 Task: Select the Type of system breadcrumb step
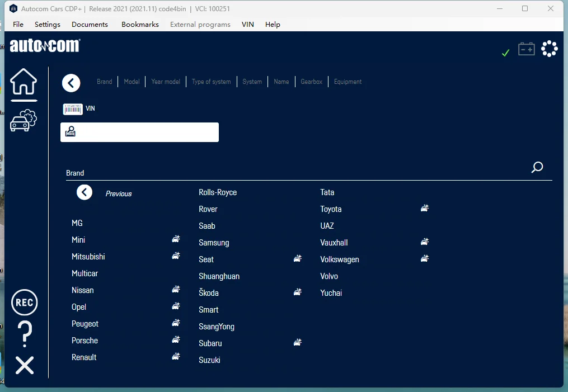[x=211, y=82]
